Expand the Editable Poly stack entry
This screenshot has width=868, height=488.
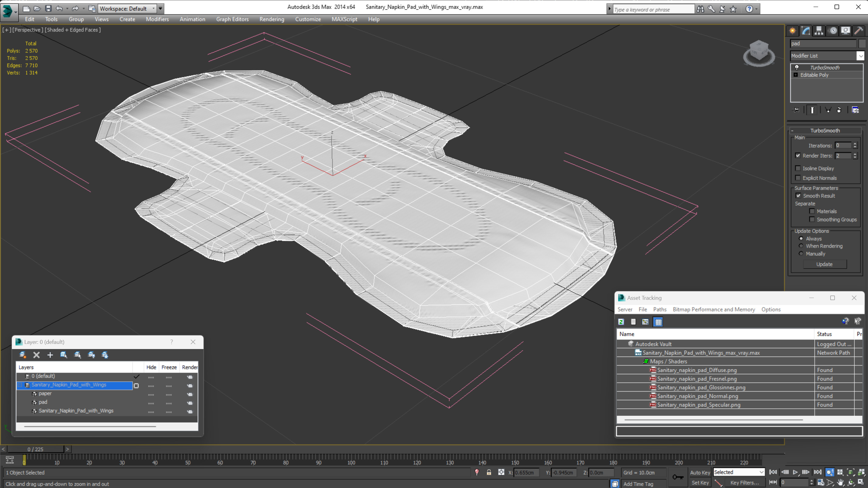point(796,75)
